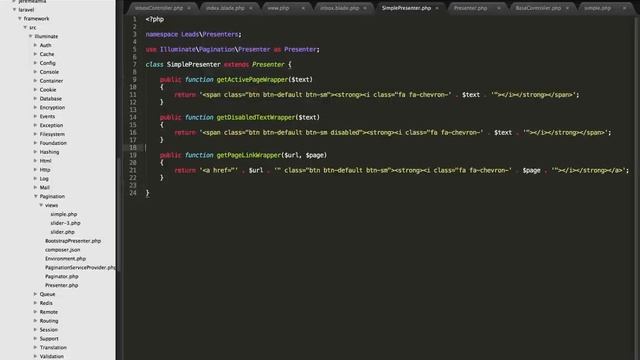Select the Events folder label
This screenshot has height=360, width=640.
tap(47, 116)
